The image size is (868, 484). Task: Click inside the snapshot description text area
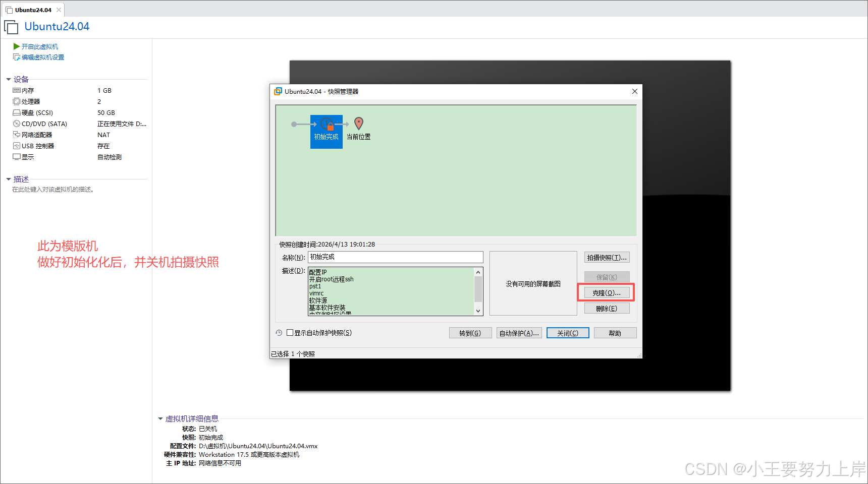[391, 291]
